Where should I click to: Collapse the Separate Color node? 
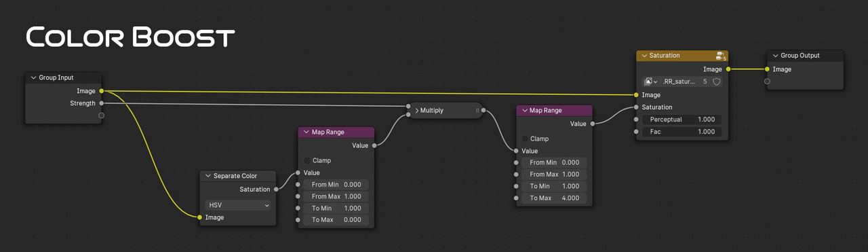[208, 176]
